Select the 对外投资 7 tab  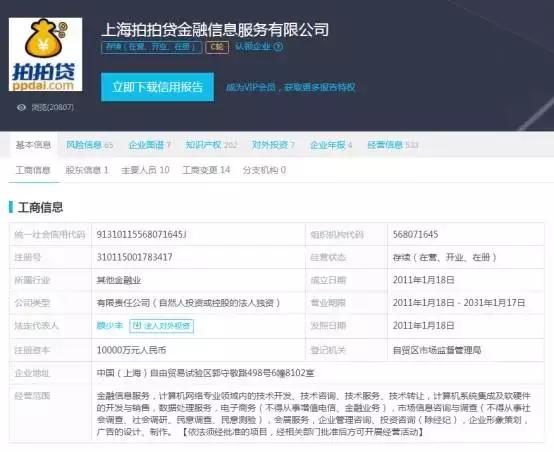tap(273, 145)
